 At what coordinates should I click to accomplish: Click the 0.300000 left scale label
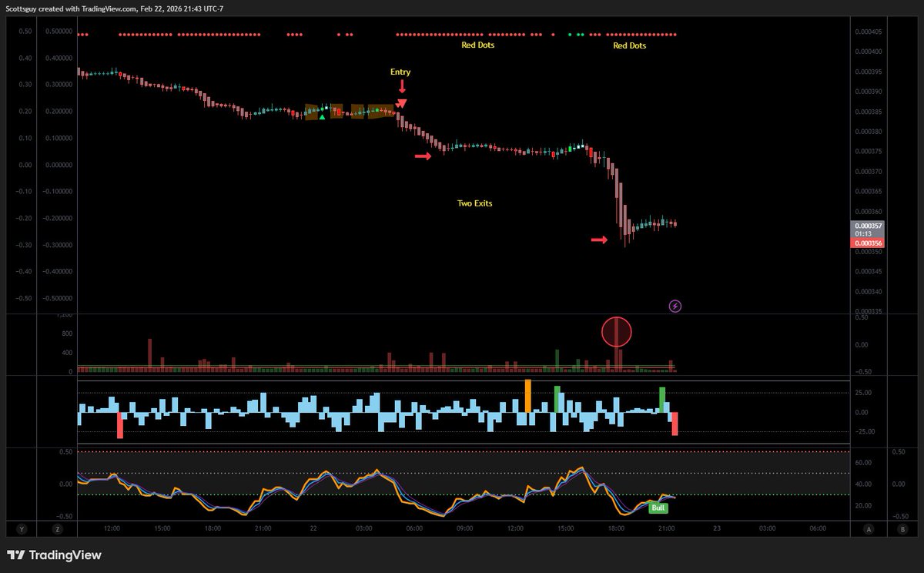point(59,85)
